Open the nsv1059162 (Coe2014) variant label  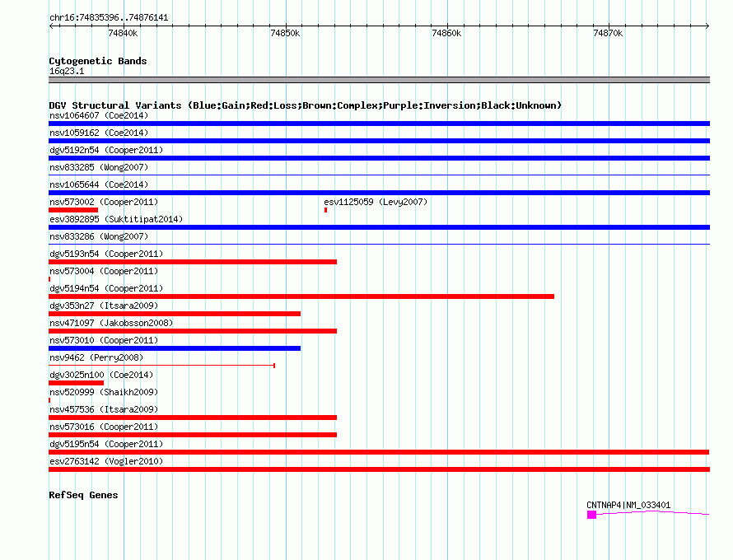(99, 133)
